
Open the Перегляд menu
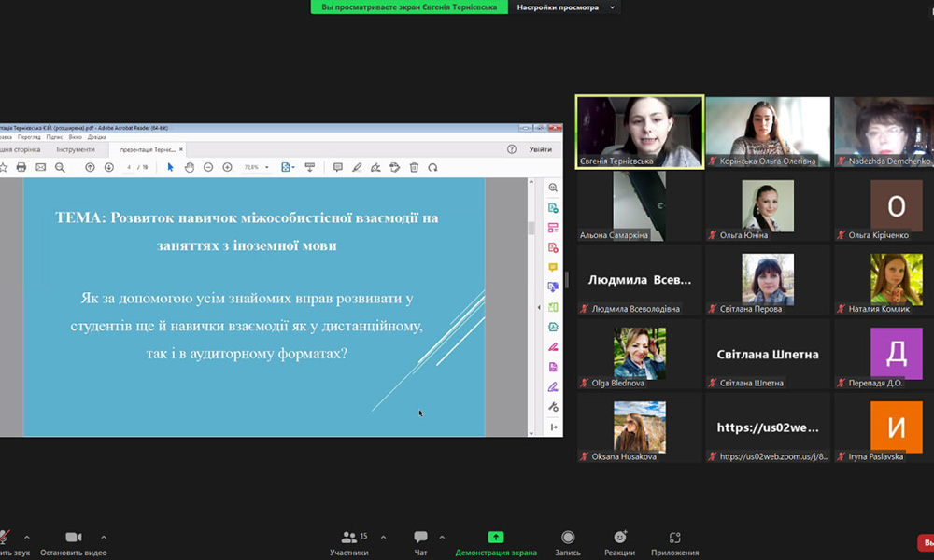[x=29, y=137]
